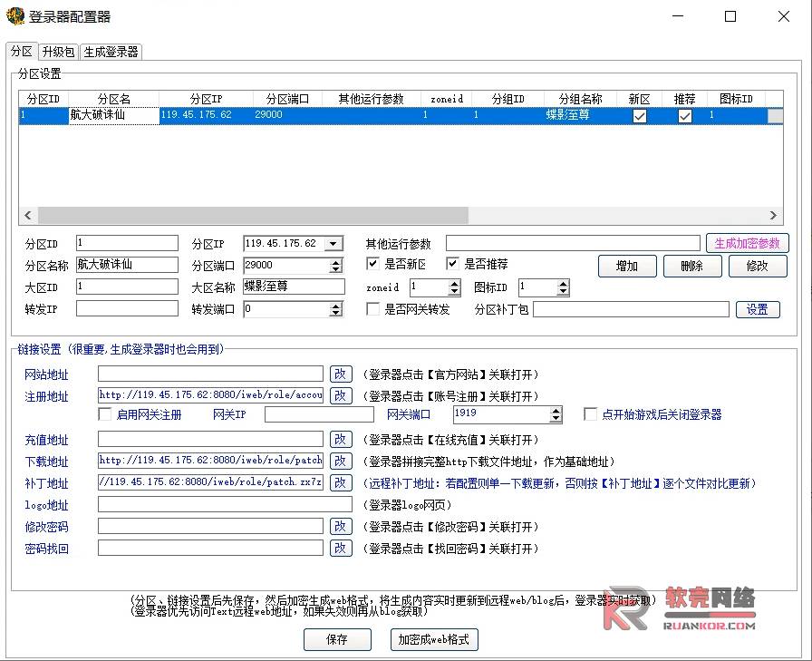Image resolution: width=812 pixels, height=661 pixels.
Task: Click 改 button next to 修改密码
Action: coord(341,526)
